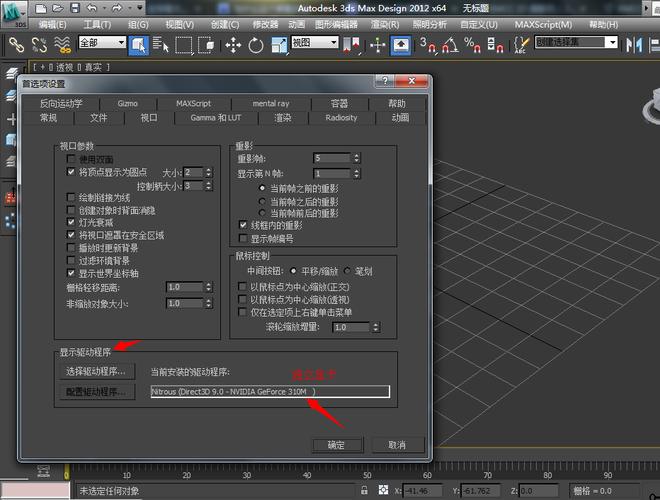Toggle Keyboard Shortcut Override icon
Screen dimensions: 660x500
(x=401, y=45)
